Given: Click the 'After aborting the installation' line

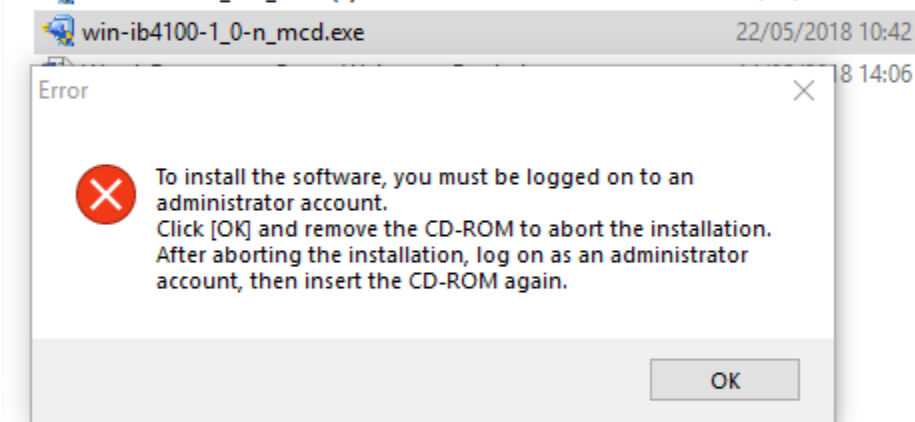Looking at the screenshot, I should (452, 255).
